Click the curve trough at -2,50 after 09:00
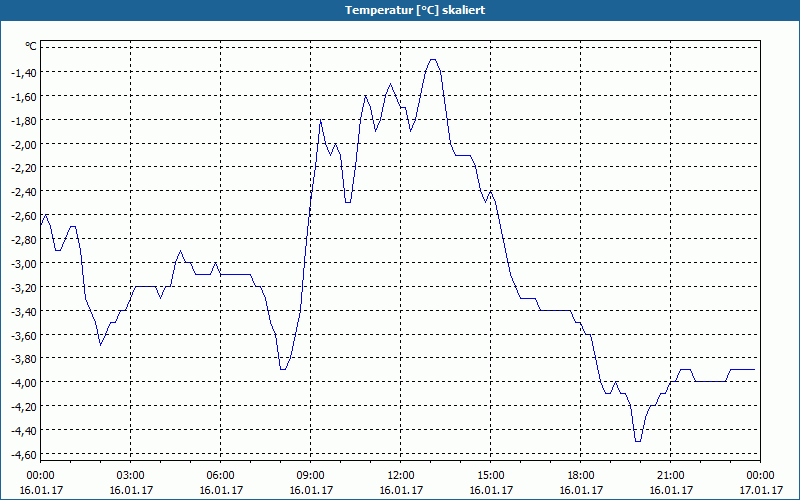Screen dimensions: 800x500 348,202
